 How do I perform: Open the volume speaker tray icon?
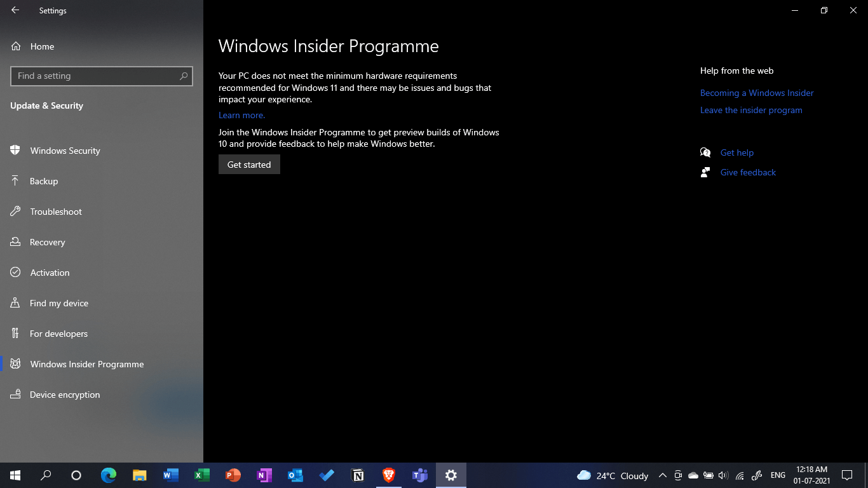click(724, 475)
